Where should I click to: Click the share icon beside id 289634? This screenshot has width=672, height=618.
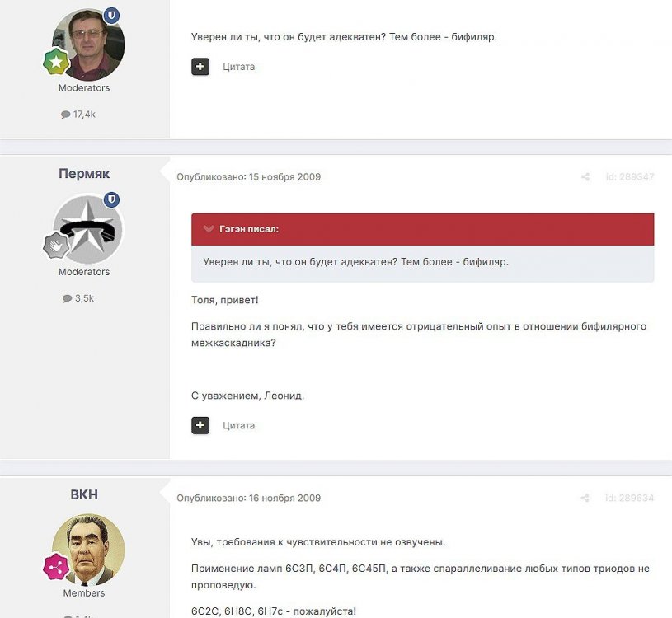pyautogui.click(x=585, y=498)
